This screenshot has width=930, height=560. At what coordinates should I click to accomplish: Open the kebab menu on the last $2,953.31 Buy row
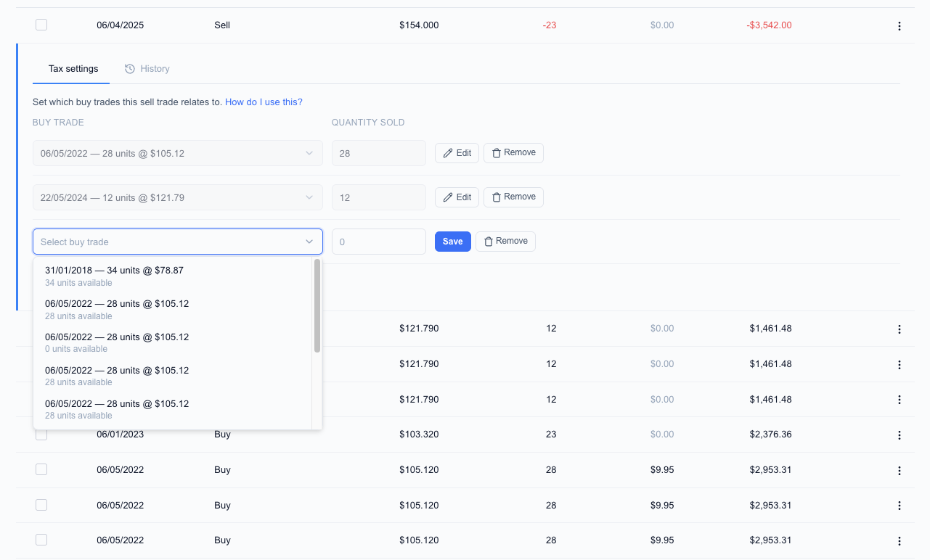(x=899, y=540)
